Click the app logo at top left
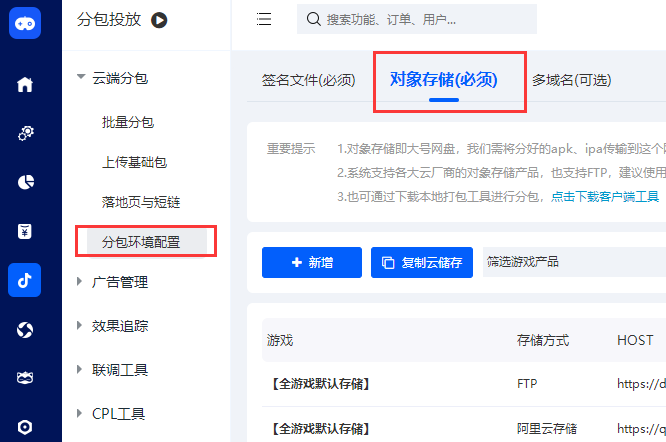The width and height of the screenshot is (666, 442). [25, 25]
